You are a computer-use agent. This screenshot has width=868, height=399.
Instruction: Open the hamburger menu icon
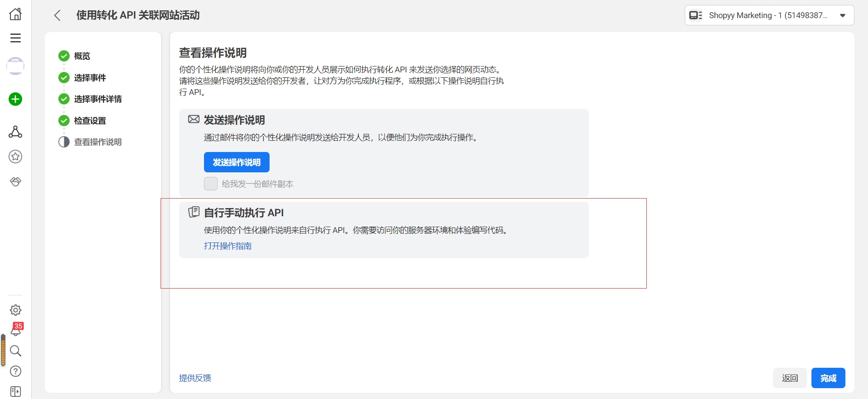coord(15,38)
